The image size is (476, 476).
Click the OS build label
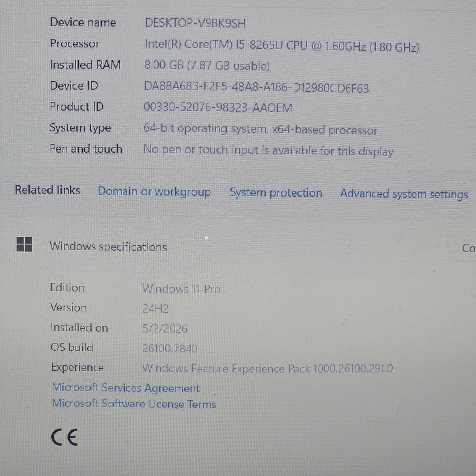coord(72,348)
